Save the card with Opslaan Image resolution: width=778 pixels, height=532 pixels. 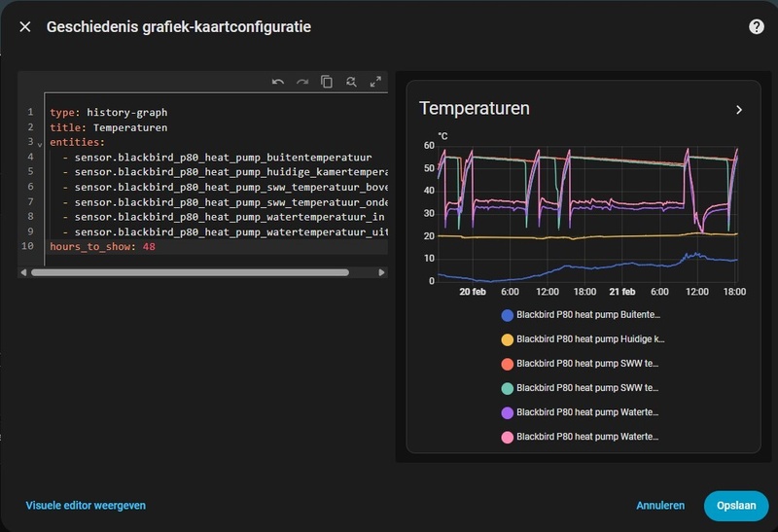pyautogui.click(x=736, y=506)
